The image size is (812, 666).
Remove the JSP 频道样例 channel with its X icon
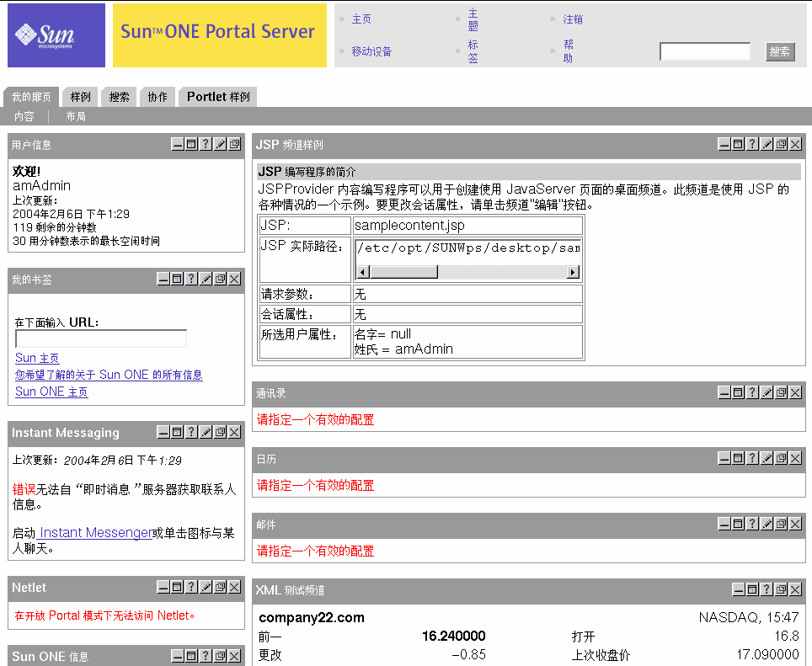click(796, 144)
